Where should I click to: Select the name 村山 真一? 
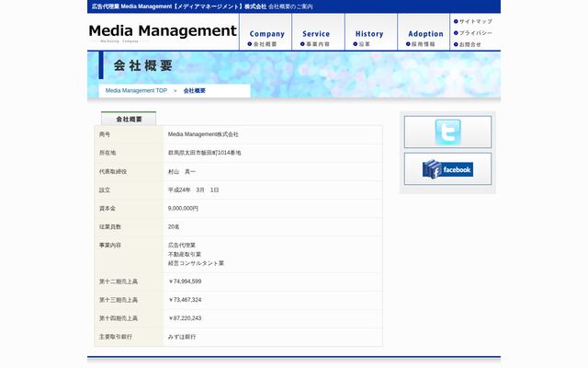(x=182, y=172)
